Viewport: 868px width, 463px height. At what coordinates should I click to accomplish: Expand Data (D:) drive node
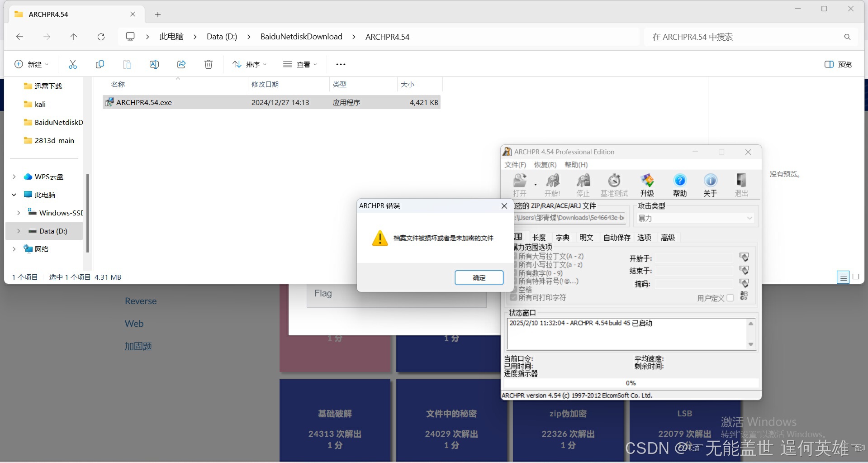(x=19, y=231)
